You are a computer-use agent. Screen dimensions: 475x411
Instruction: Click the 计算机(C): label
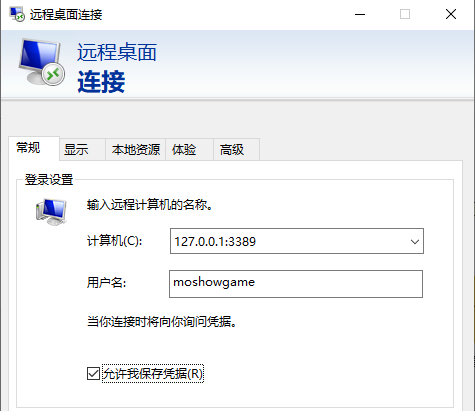pyautogui.click(x=114, y=241)
